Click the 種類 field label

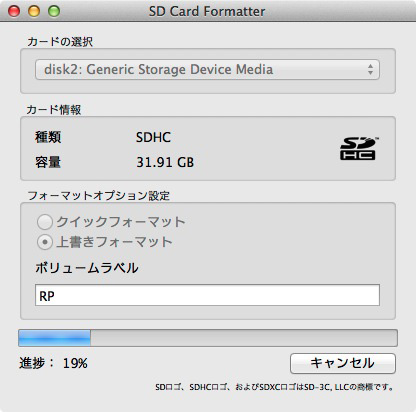[x=48, y=137]
